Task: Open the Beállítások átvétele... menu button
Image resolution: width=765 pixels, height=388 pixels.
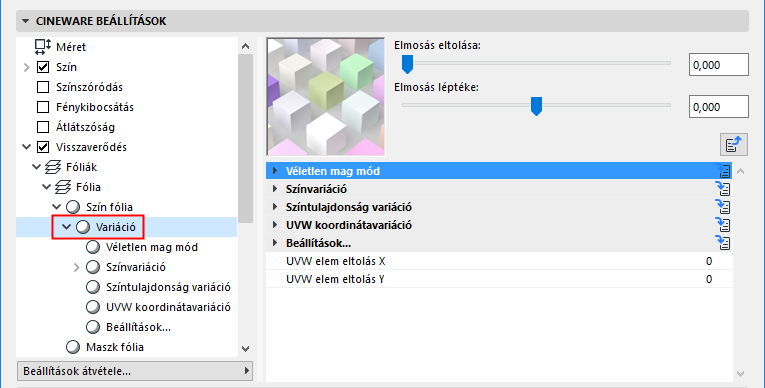Action: 135,371
